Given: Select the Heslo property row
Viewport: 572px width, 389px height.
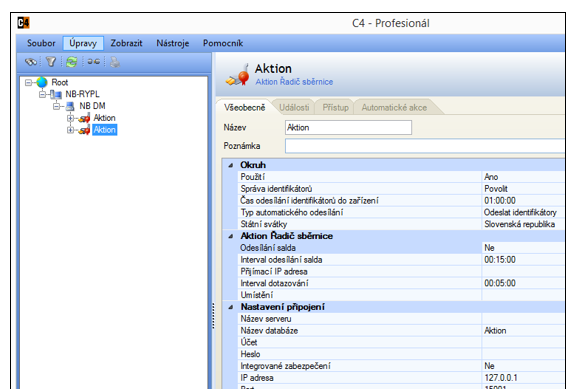Looking at the screenshot, I should 401,354.
